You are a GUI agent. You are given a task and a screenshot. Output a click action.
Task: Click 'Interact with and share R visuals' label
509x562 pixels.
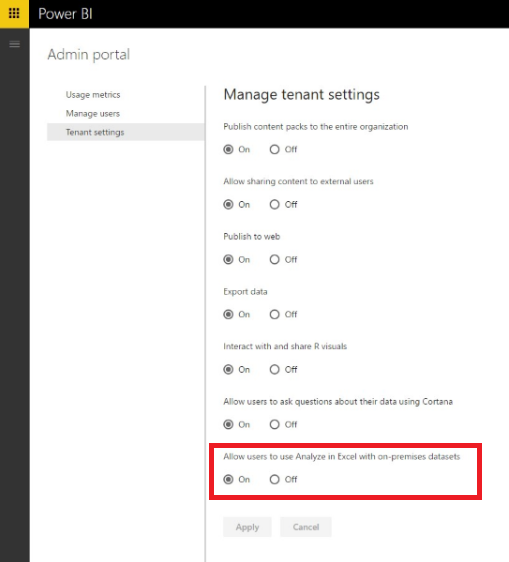click(x=285, y=347)
